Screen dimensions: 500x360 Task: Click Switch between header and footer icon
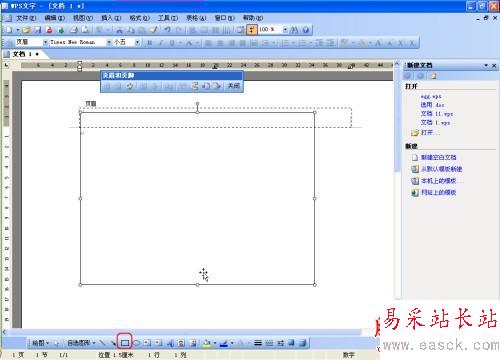pyautogui.click(x=195, y=86)
